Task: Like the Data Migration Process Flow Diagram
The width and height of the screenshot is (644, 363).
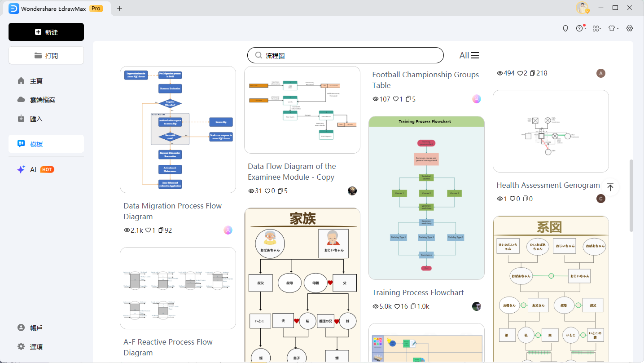Action: [148, 230]
